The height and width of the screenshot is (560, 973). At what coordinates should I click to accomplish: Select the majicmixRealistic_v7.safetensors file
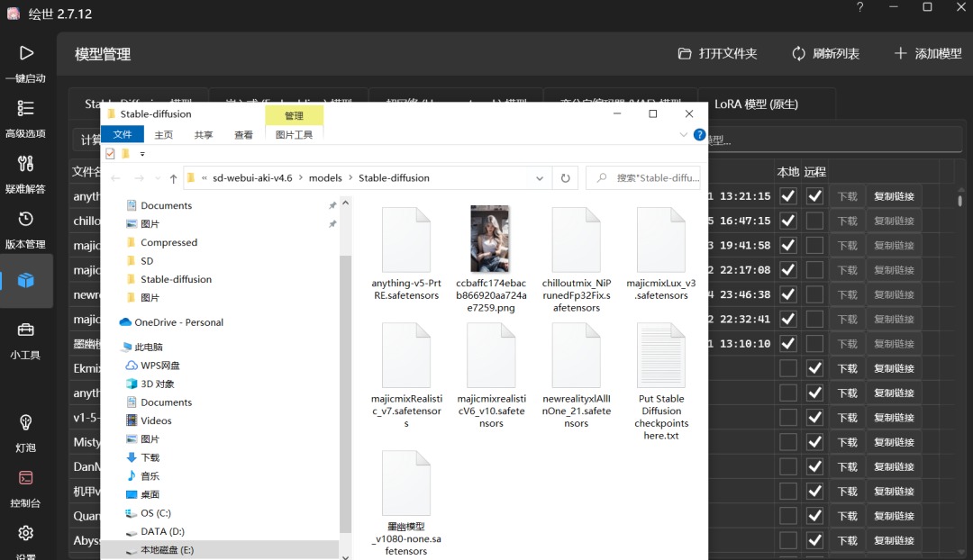click(x=405, y=375)
